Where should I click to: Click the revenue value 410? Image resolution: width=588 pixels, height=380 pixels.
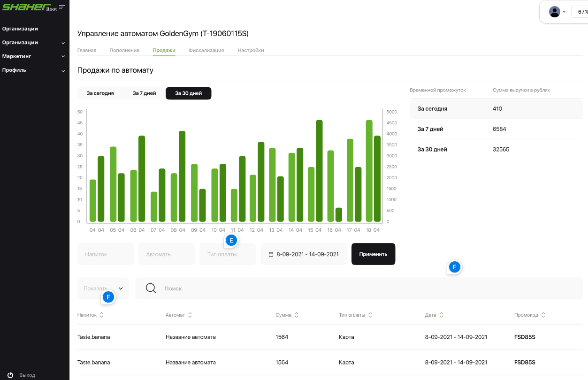point(497,109)
